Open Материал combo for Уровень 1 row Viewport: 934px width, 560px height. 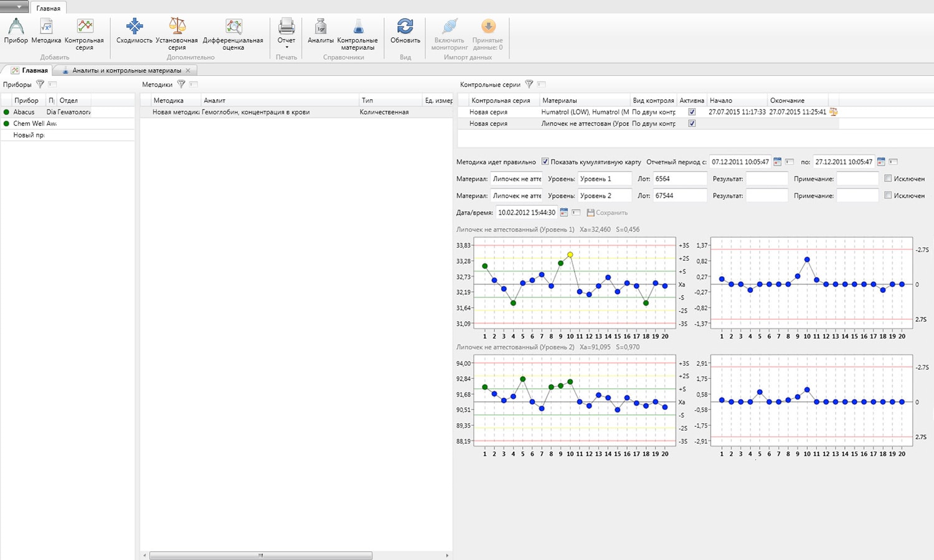pyautogui.click(x=516, y=179)
